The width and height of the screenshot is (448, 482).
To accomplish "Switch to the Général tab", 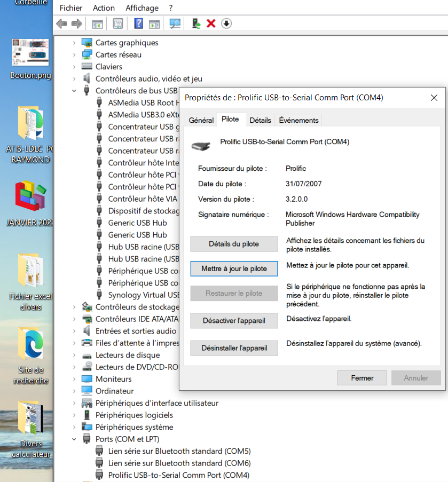I will tap(201, 120).
